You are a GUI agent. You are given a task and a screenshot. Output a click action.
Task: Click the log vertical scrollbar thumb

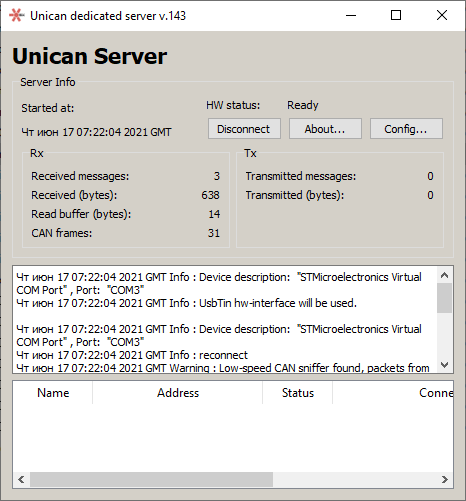[x=444, y=298]
